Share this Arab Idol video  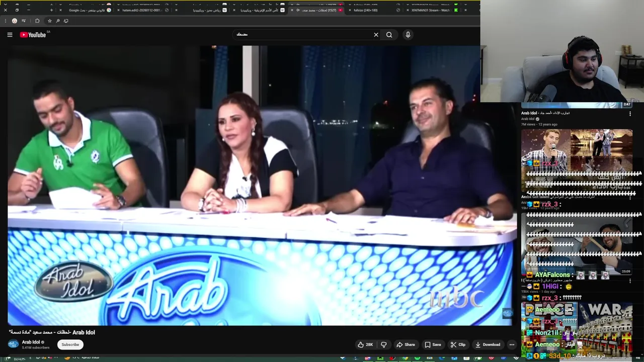pos(406,344)
